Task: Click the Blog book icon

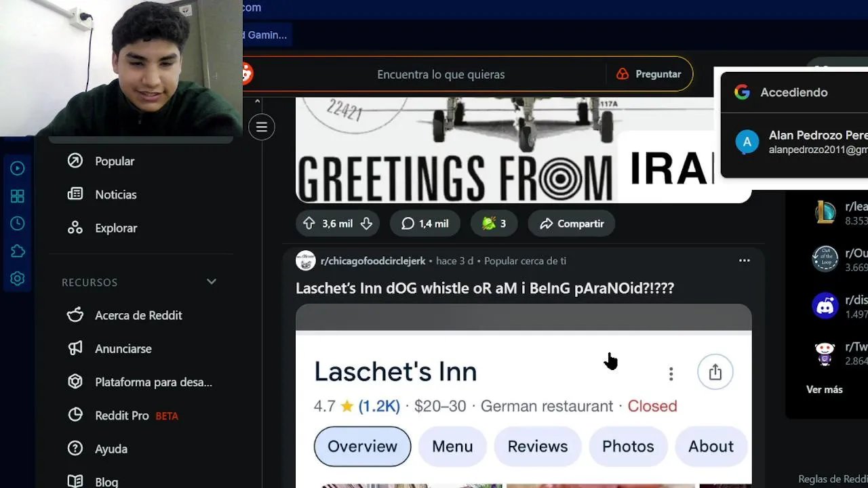Action: coord(75,481)
